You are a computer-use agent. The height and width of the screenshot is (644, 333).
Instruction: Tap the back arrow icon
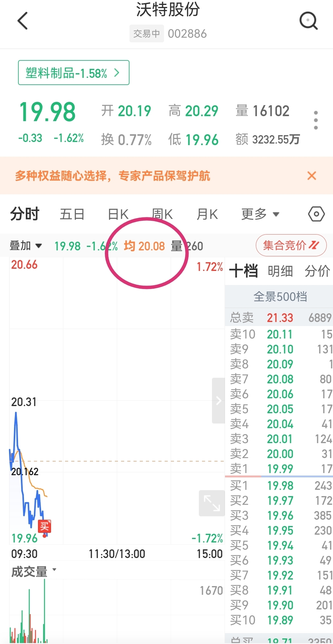23,21
